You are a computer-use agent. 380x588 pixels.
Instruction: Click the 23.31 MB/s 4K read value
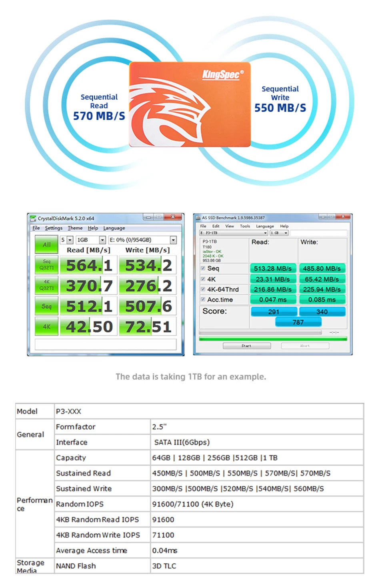tap(273, 279)
